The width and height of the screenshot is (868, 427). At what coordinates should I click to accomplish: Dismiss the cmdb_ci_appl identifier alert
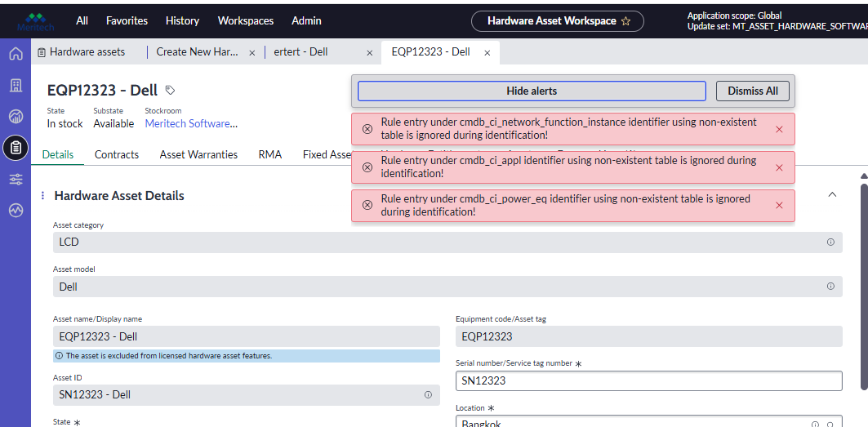[780, 167]
